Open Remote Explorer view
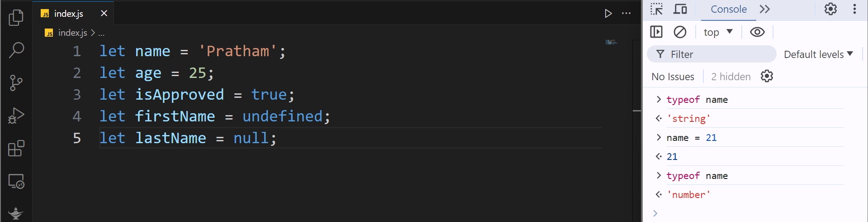 16,181
